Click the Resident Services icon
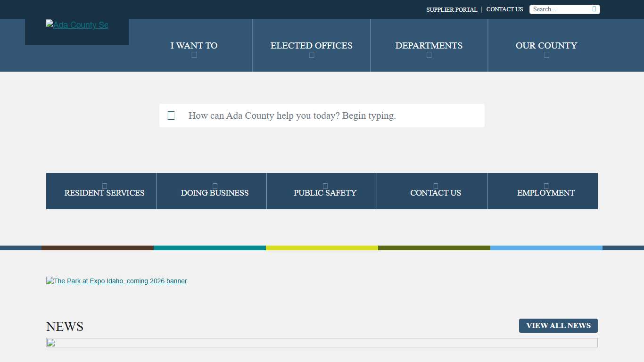644x362 pixels. pos(104,186)
